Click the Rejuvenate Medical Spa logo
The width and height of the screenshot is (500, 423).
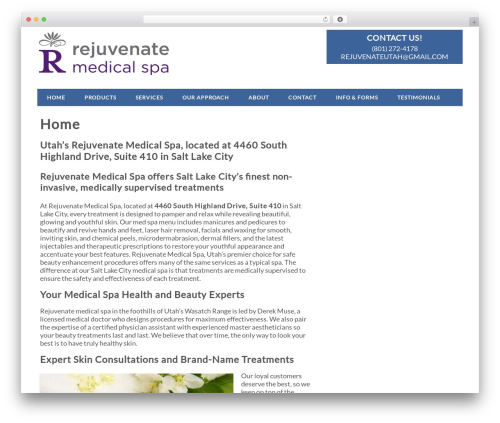click(104, 53)
